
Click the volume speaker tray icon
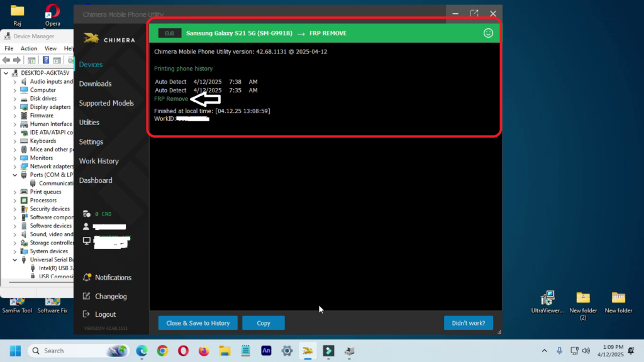pos(586,351)
